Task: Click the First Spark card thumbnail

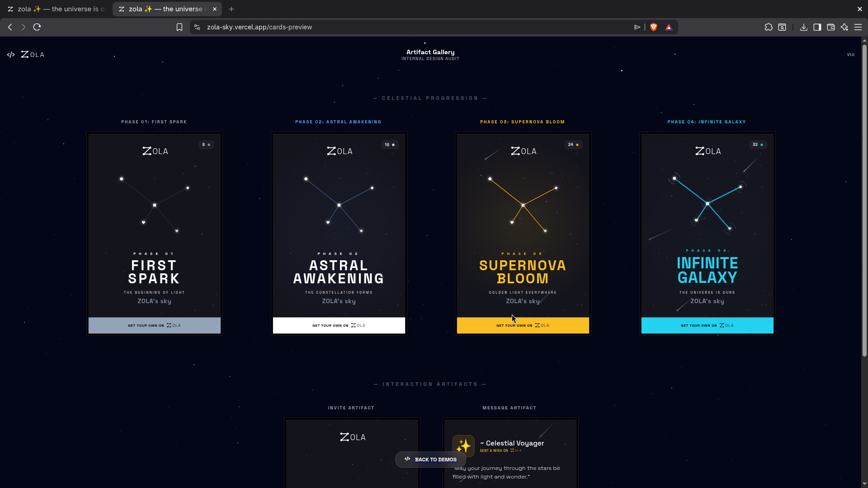Action: (154, 226)
